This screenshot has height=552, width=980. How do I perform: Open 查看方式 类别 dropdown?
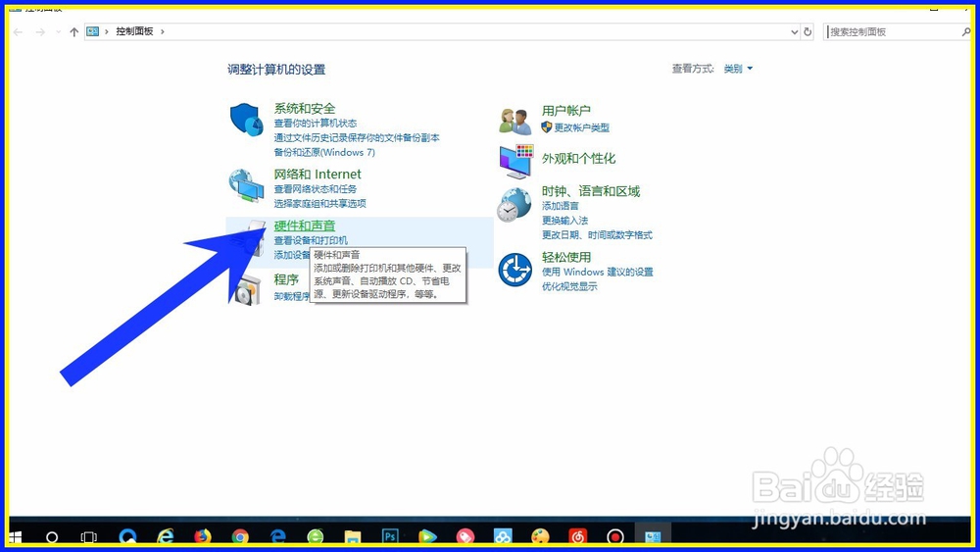pyautogui.click(x=738, y=69)
